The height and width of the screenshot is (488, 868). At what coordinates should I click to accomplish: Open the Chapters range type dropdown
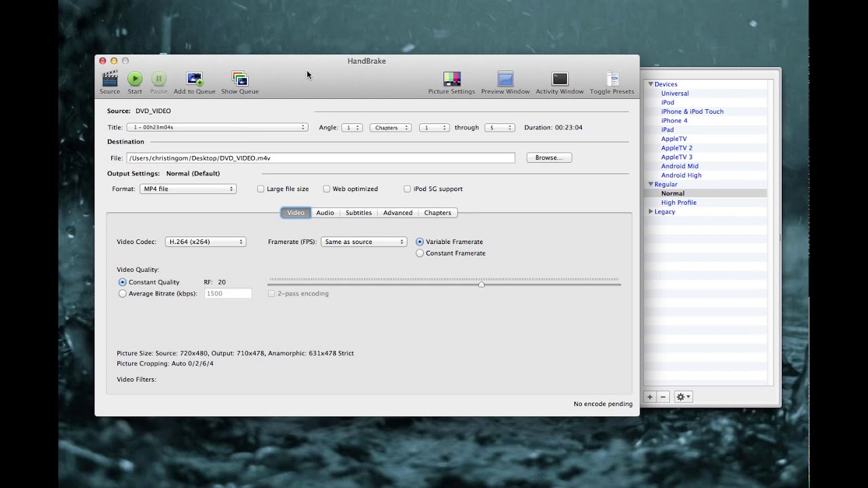391,127
